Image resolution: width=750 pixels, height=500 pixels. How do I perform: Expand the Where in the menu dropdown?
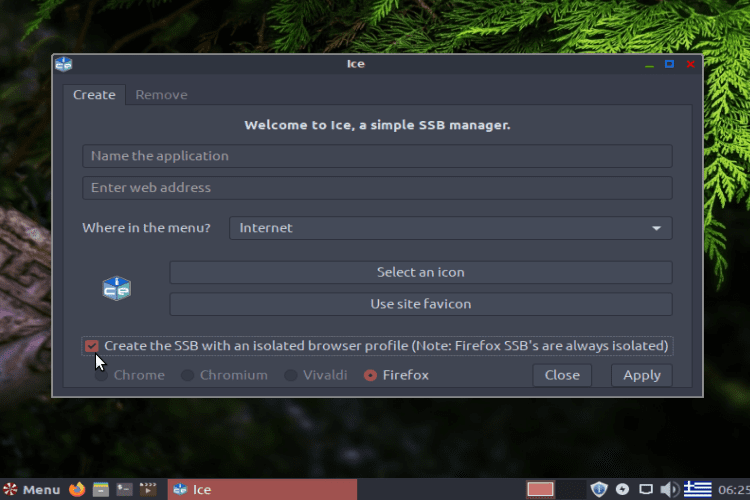pos(451,228)
